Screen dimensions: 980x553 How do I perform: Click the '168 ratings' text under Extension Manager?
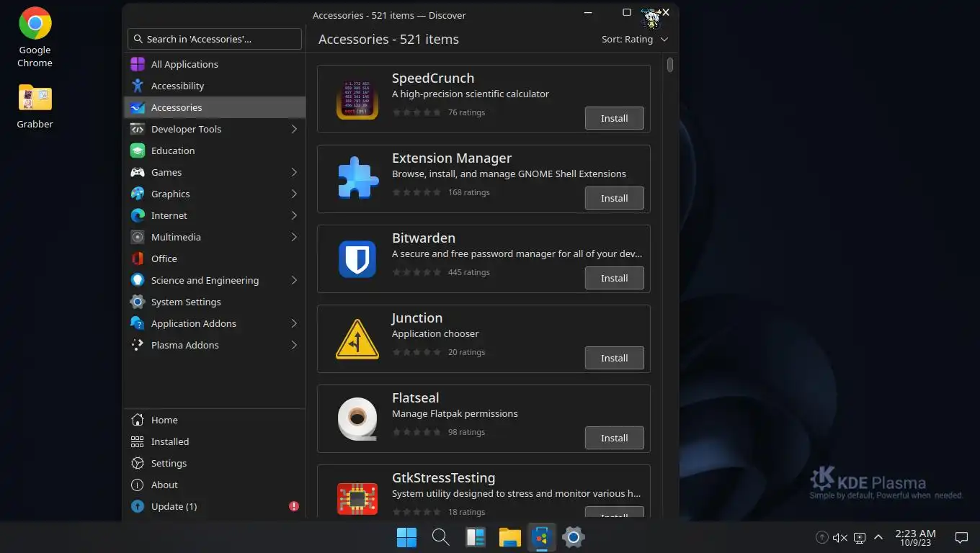point(468,192)
